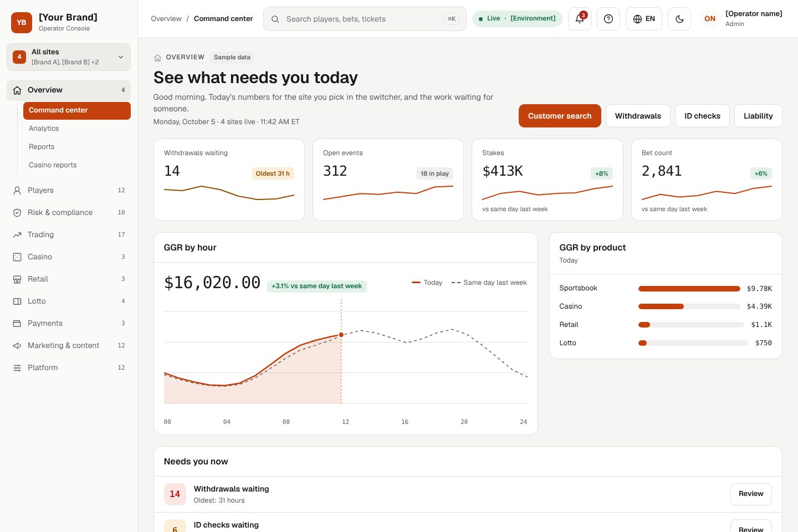This screenshot has width=798, height=532.
Task: Expand the Trading sidebar section
Action: [69, 234]
